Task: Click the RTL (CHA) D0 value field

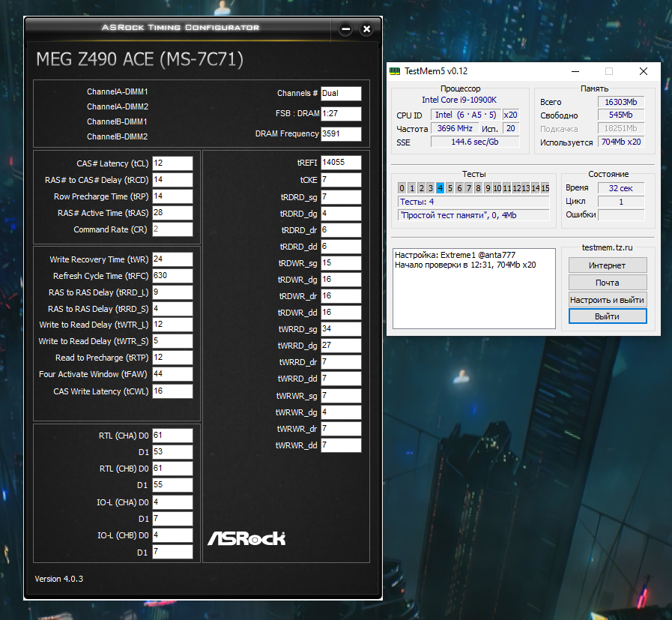Action: click(173, 436)
